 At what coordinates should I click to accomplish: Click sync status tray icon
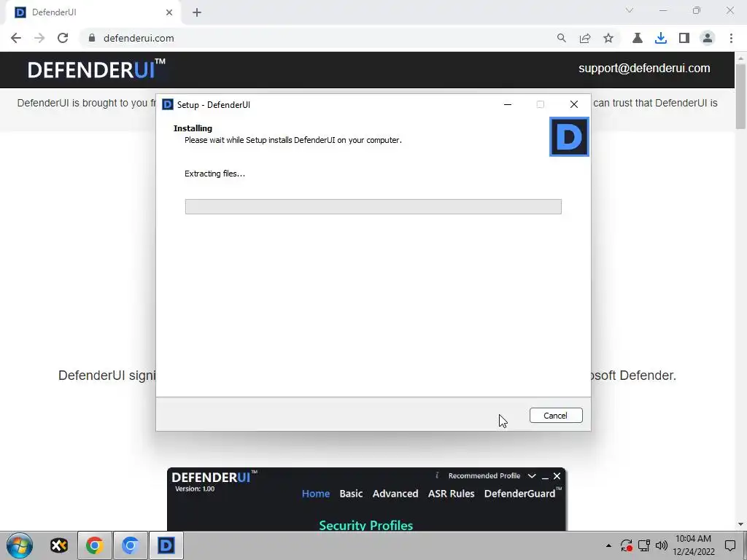pos(626,545)
